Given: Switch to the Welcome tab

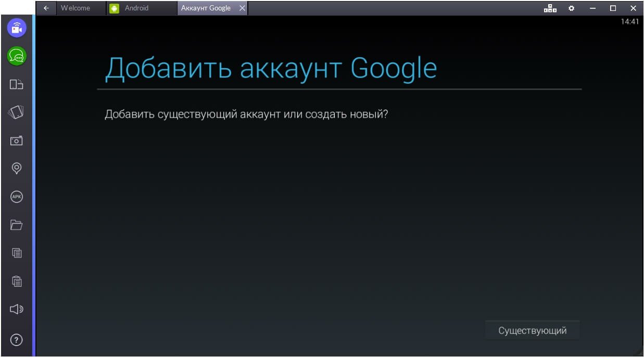Looking at the screenshot, I should [x=77, y=8].
